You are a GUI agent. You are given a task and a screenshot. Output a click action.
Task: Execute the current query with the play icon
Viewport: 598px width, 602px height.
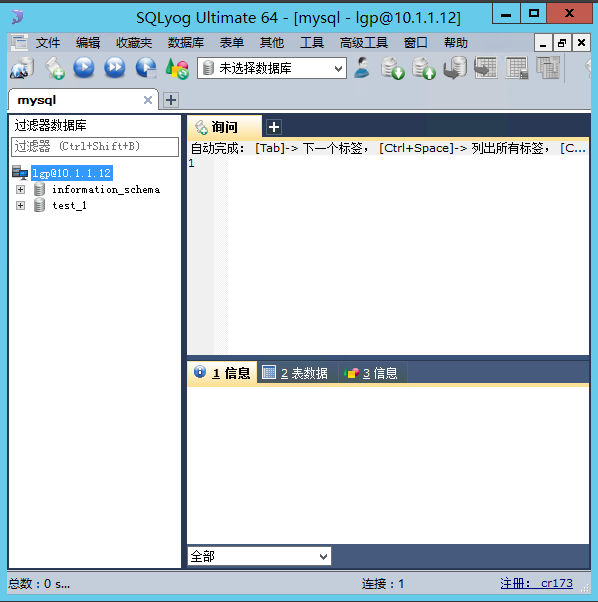pyautogui.click(x=84, y=68)
